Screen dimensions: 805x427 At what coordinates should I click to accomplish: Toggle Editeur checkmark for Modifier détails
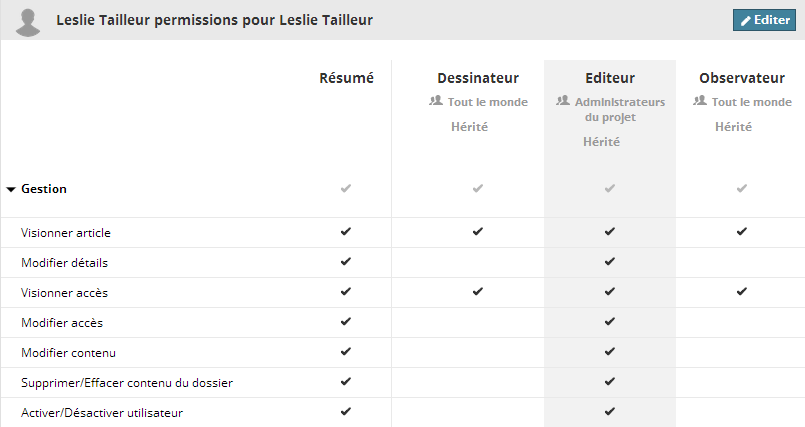610,262
